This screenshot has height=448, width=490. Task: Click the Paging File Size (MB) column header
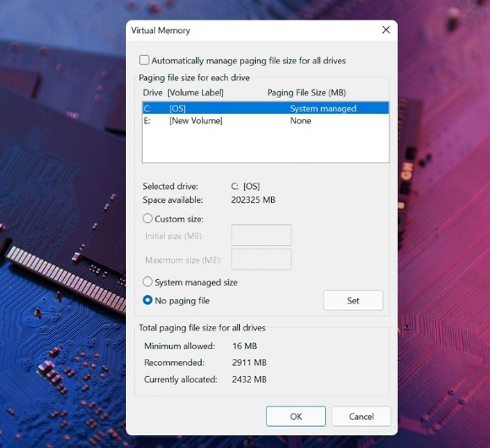point(307,92)
